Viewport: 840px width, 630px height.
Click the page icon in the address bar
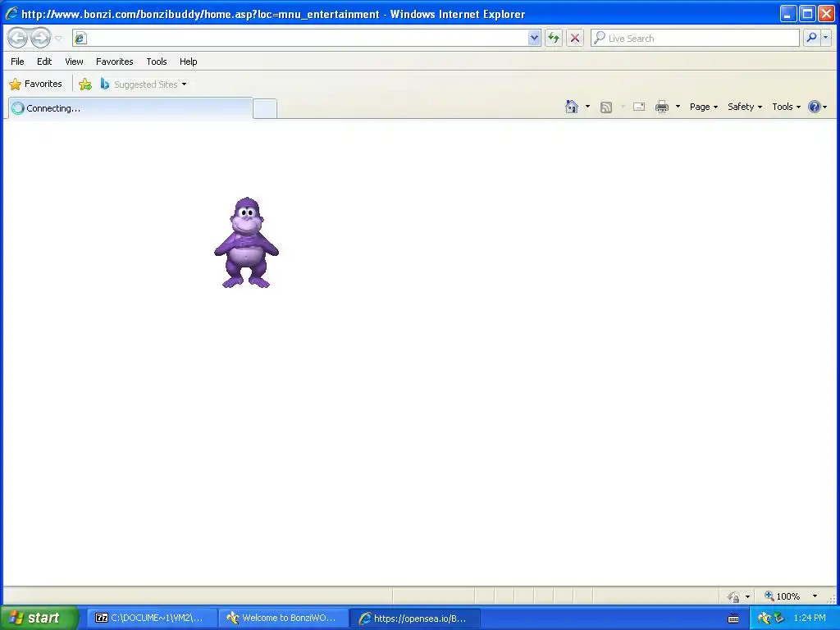(x=80, y=38)
